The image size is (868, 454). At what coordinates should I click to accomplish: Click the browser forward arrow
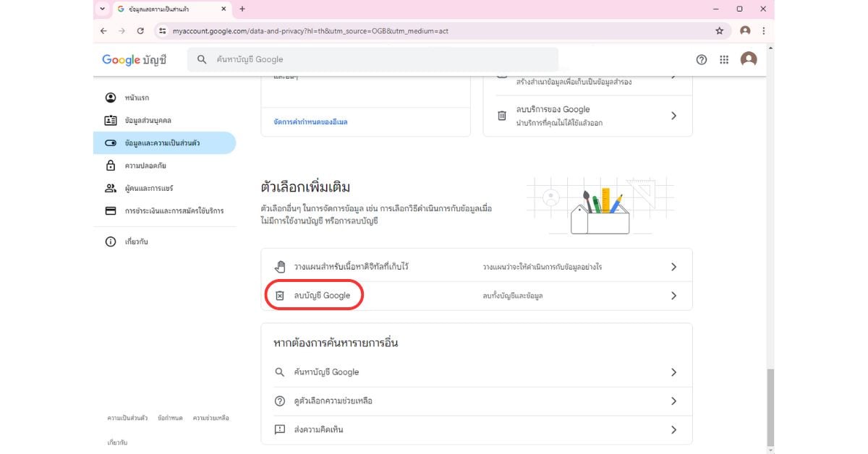pyautogui.click(x=122, y=31)
